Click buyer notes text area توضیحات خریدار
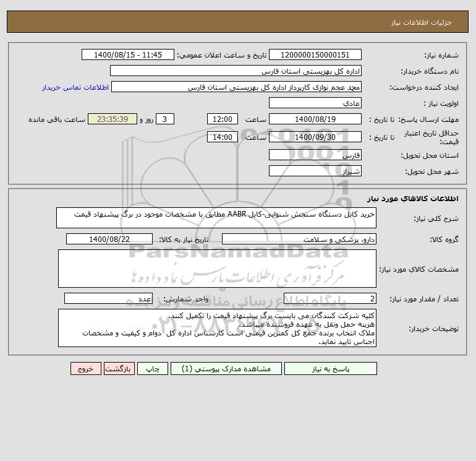 pos(217,328)
